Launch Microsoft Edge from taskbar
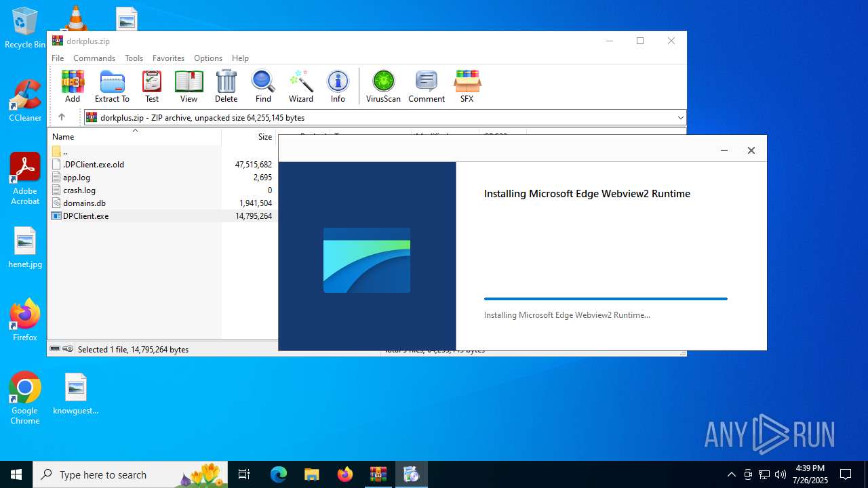The width and height of the screenshot is (868, 488). [279, 474]
